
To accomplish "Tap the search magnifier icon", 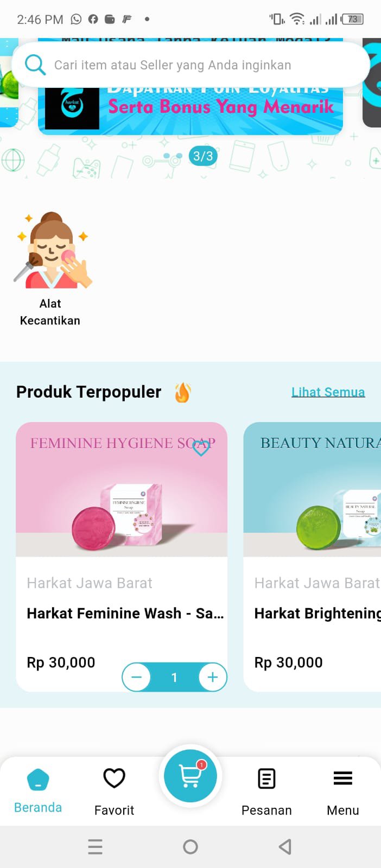I will [x=35, y=65].
